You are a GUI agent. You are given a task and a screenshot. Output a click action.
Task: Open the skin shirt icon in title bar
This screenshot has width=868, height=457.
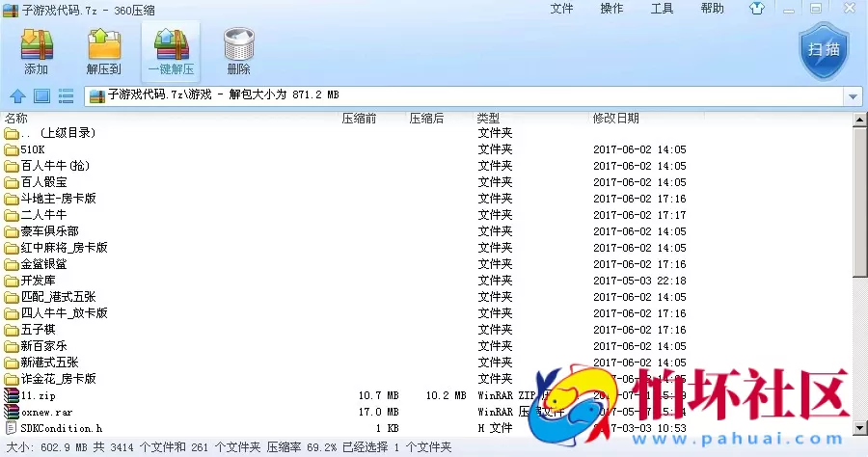coord(757,9)
